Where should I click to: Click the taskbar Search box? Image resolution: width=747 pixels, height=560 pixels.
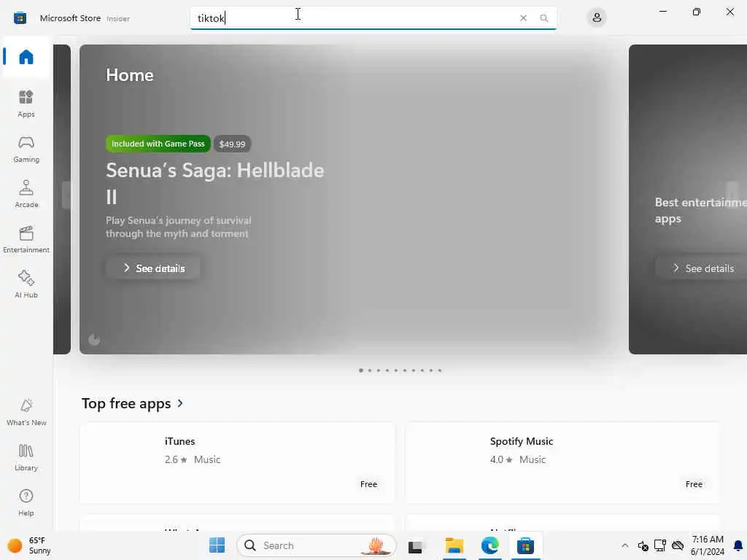(x=317, y=545)
